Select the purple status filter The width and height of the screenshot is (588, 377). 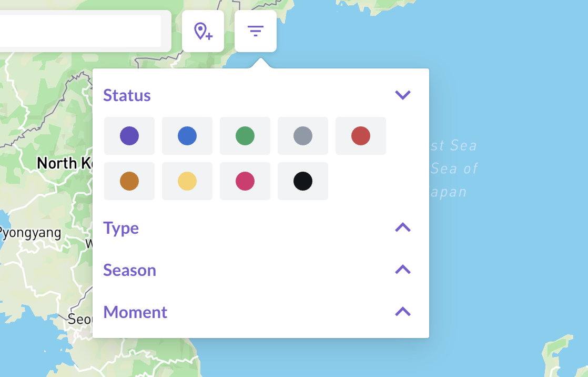click(129, 135)
